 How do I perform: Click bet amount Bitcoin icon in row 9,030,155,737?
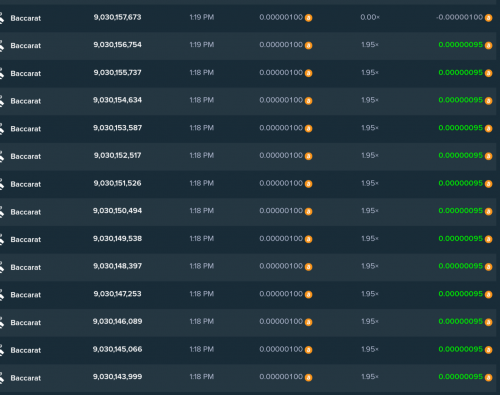[x=309, y=73]
